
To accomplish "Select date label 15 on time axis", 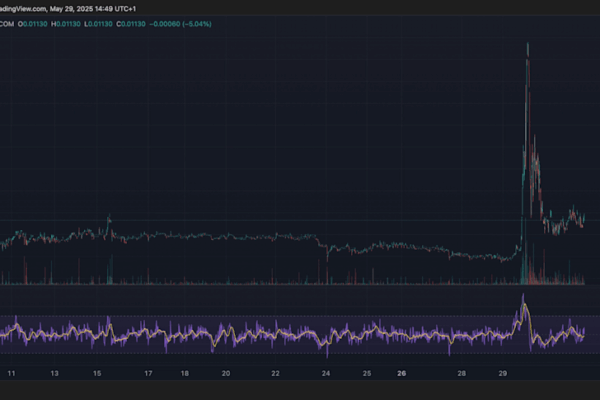I will (x=97, y=373).
